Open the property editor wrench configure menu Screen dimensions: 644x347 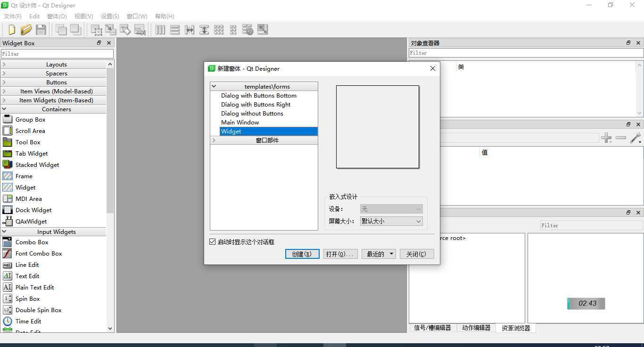pos(636,138)
